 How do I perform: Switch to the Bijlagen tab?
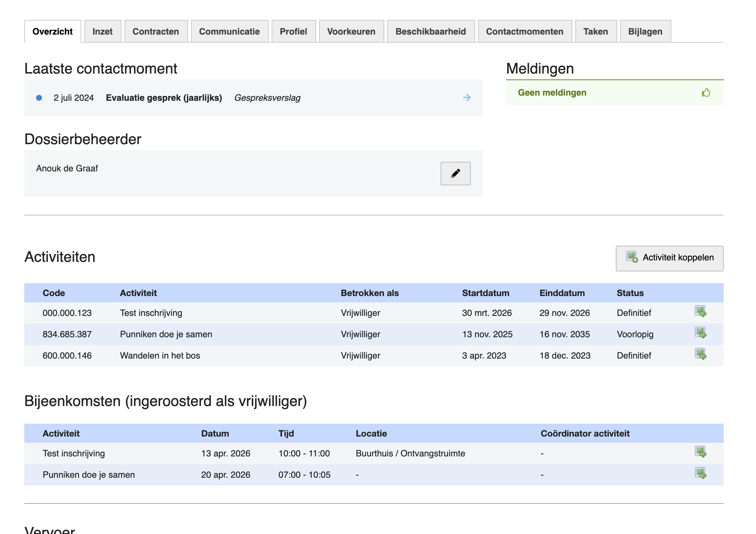point(645,32)
